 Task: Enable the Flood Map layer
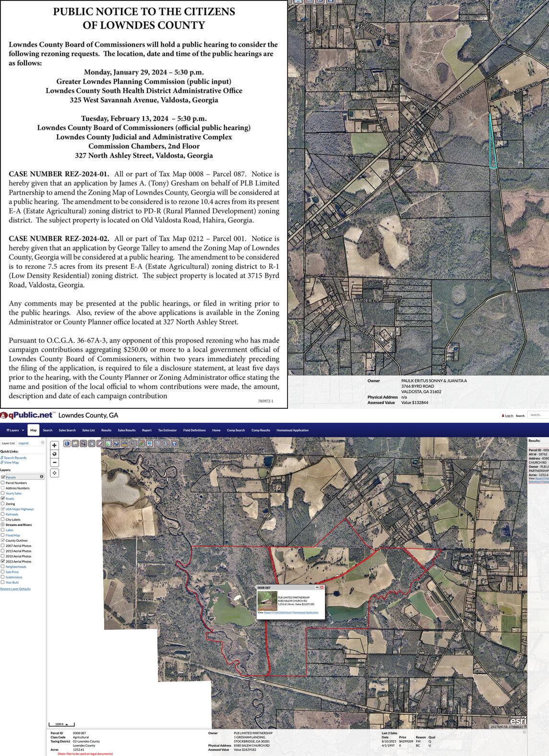[3, 535]
